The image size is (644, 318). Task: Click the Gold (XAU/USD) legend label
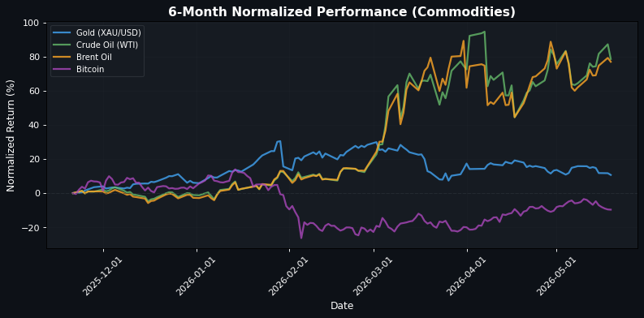tap(109, 32)
